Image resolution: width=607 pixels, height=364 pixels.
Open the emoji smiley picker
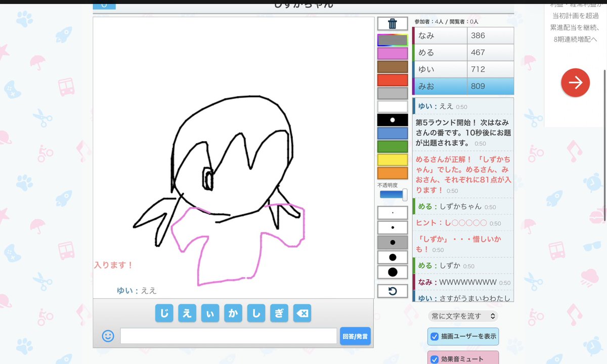(108, 336)
